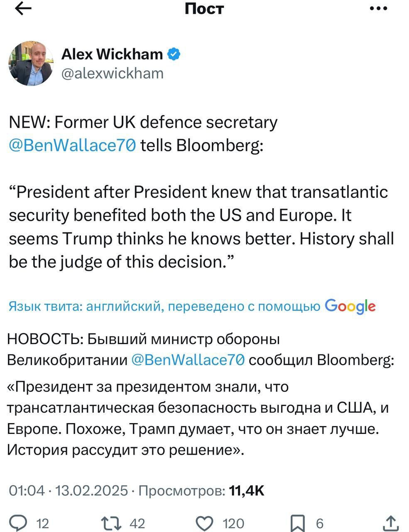Tap the Google translation attribution line
The width and height of the screenshot is (409, 532).
click(164, 306)
